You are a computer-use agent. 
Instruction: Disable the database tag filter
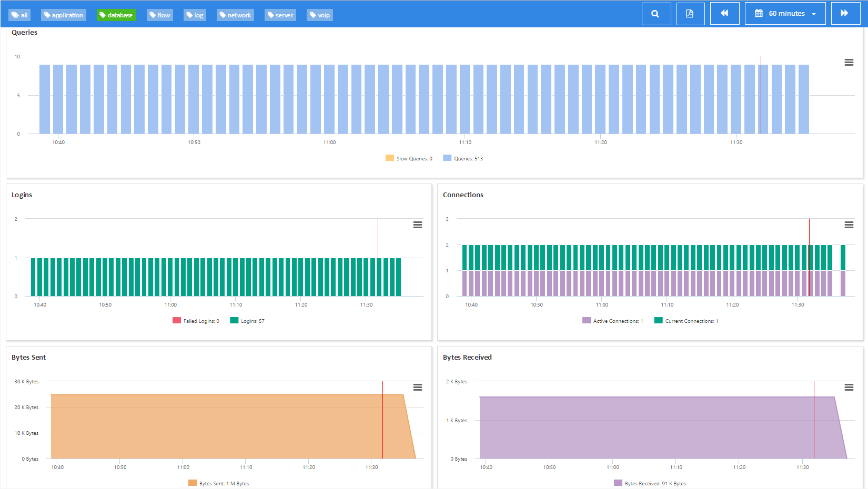tap(116, 15)
